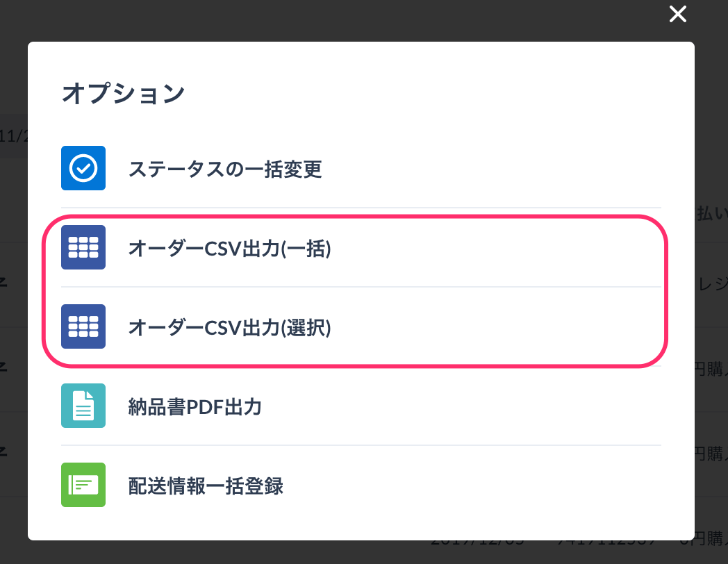Close the options dialog with the X

click(677, 14)
